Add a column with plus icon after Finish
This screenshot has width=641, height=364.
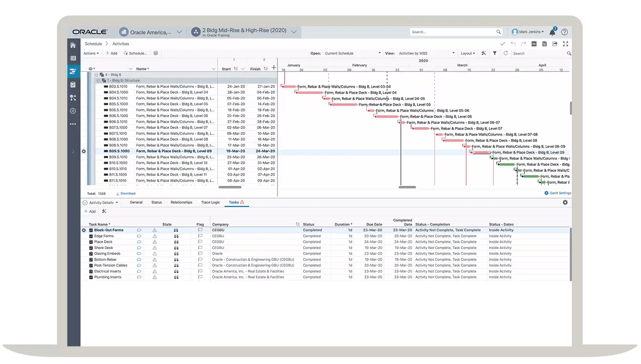click(x=273, y=68)
